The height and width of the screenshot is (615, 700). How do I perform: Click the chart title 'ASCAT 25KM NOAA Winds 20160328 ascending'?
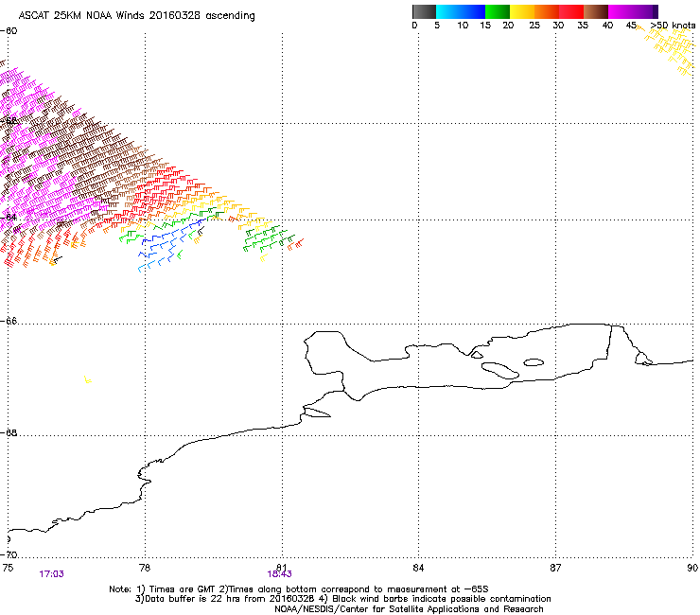coord(136,16)
